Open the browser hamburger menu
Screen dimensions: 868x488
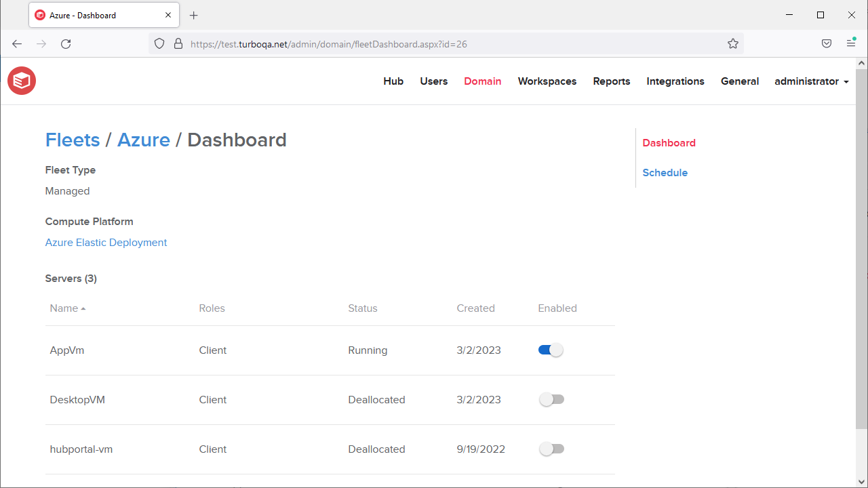pyautogui.click(x=851, y=43)
